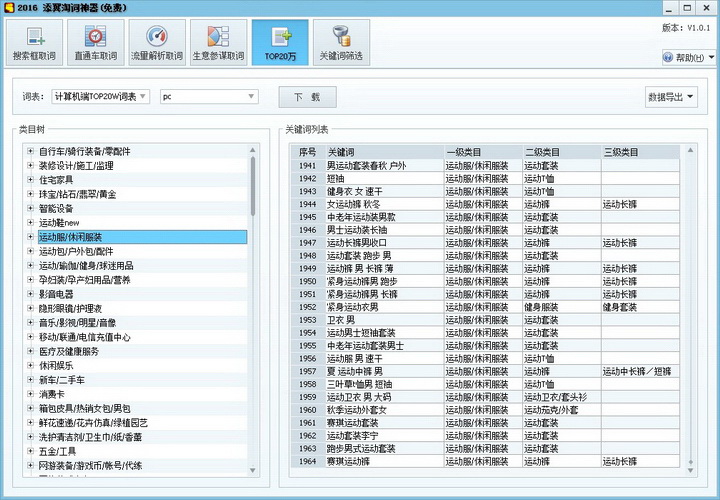This screenshot has width=720, height=500.
Task: Select 洗护清洁剂/卫生巾/纸/香薰 category
Action: tap(90, 437)
